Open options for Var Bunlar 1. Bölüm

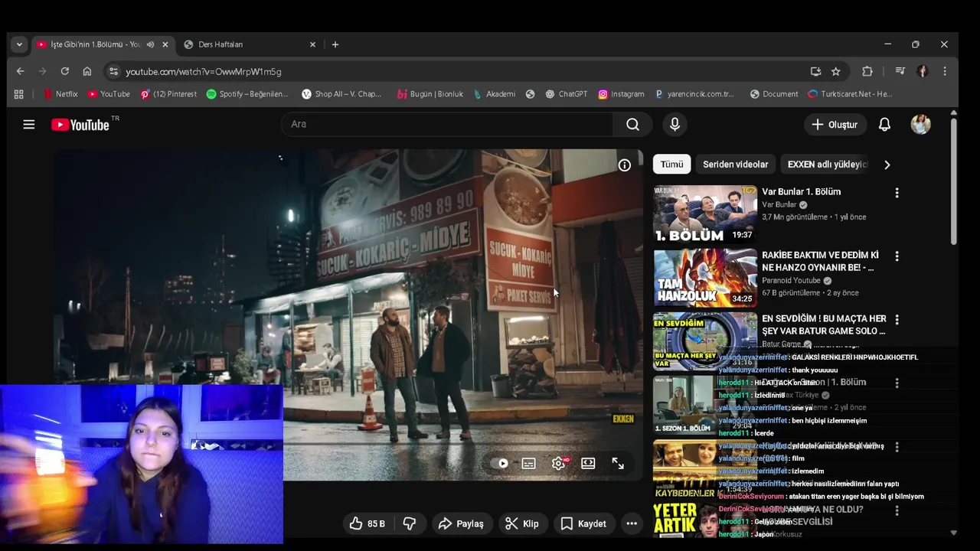pos(897,193)
